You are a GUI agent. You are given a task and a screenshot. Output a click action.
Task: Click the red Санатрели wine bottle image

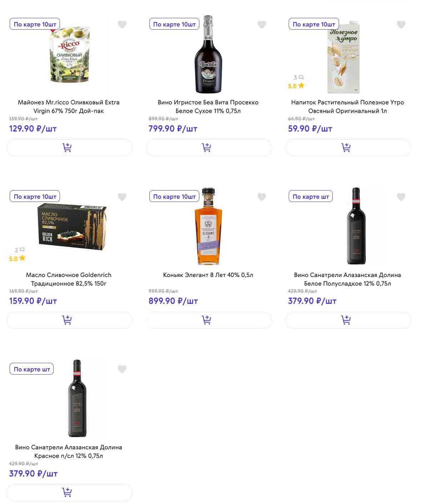(77, 398)
